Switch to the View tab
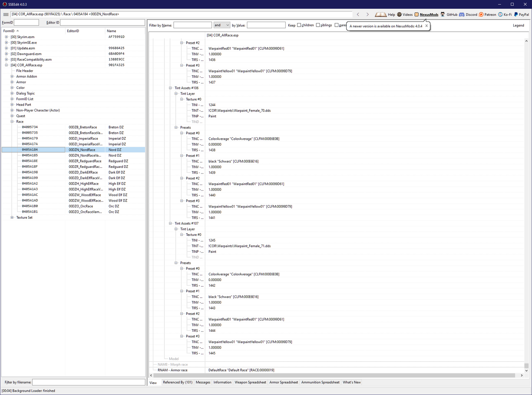The height and width of the screenshot is (395, 532). [x=153, y=383]
